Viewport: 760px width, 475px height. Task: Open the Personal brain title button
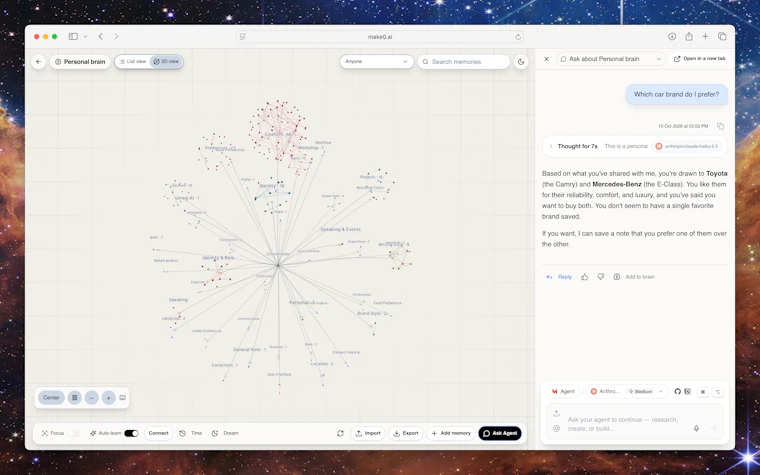click(x=80, y=62)
